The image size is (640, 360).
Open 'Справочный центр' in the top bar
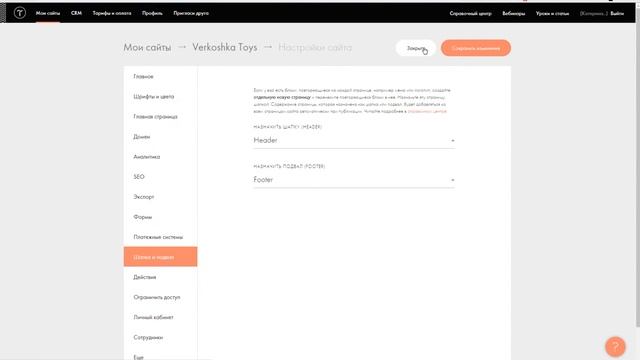click(x=471, y=13)
